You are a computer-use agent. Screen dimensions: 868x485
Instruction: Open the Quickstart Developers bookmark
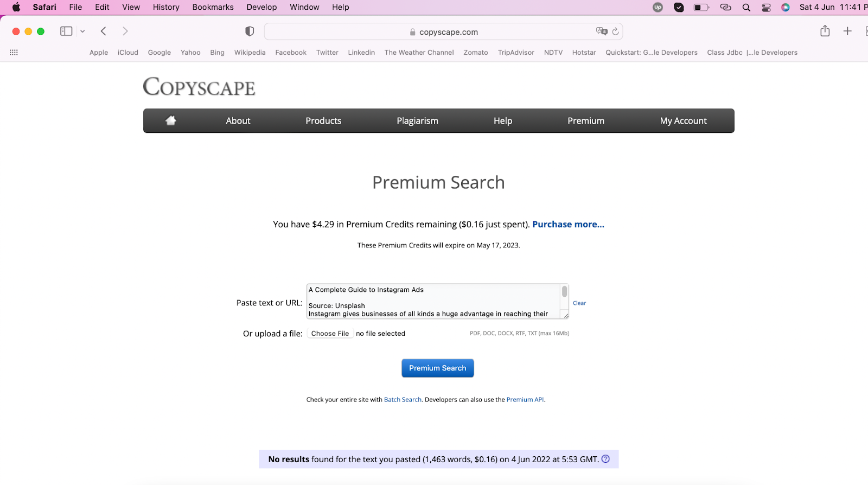click(652, 53)
